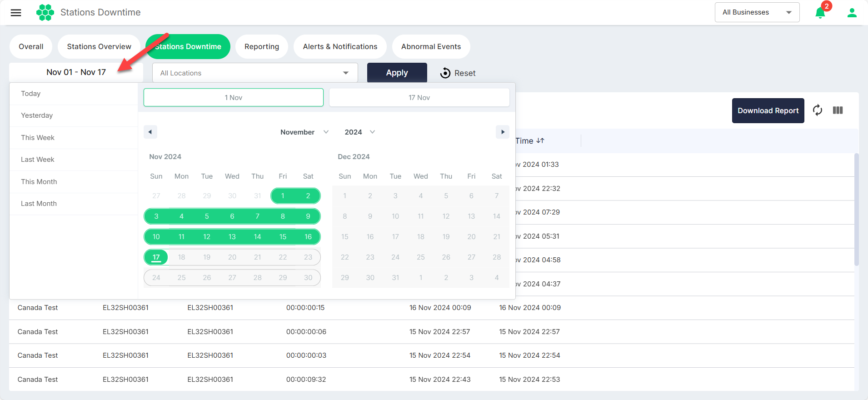Viewport: 868px width, 400px height.
Task: Click the green honeycomb app logo
Action: (45, 12)
